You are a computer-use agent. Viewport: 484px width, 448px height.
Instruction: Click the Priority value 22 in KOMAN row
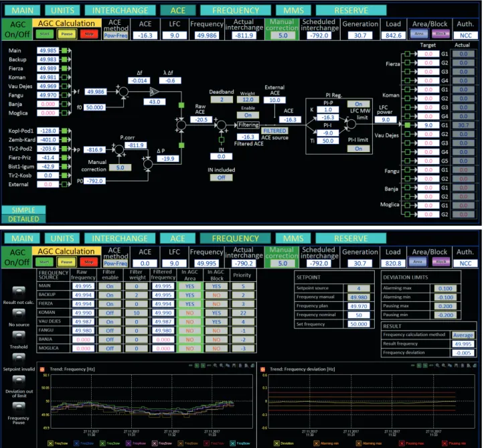coord(243,313)
